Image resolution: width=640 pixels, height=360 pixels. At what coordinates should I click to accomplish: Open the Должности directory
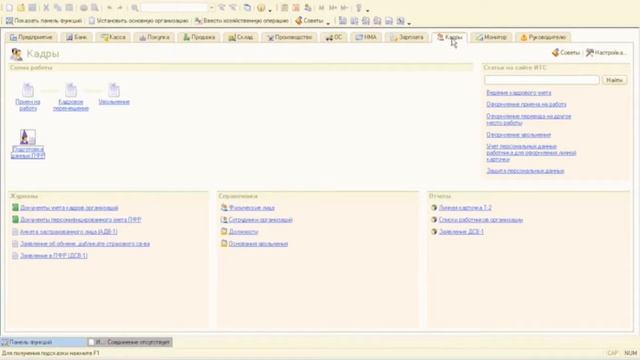(243, 232)
